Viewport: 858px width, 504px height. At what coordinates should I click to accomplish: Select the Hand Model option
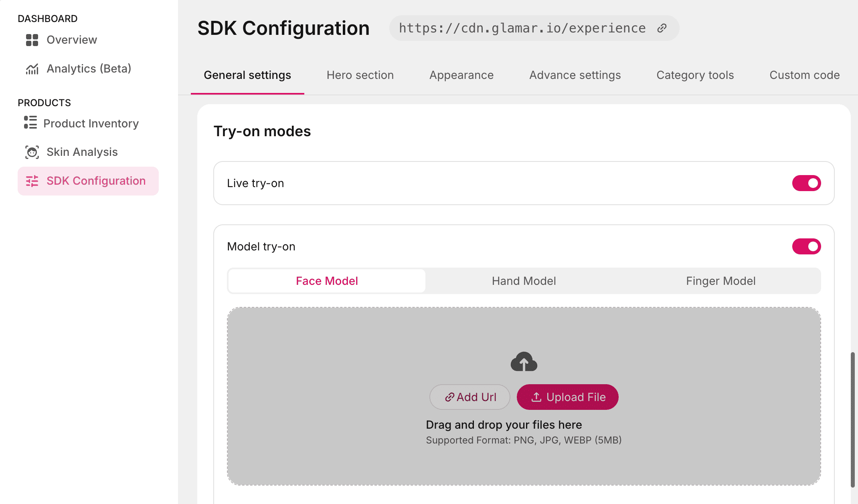pyautogui.click(x=524, y=281)
